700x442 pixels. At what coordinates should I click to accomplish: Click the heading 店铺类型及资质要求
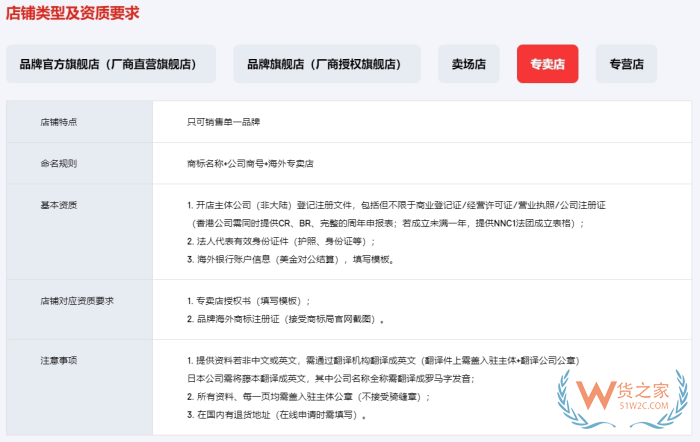(72, 13)
